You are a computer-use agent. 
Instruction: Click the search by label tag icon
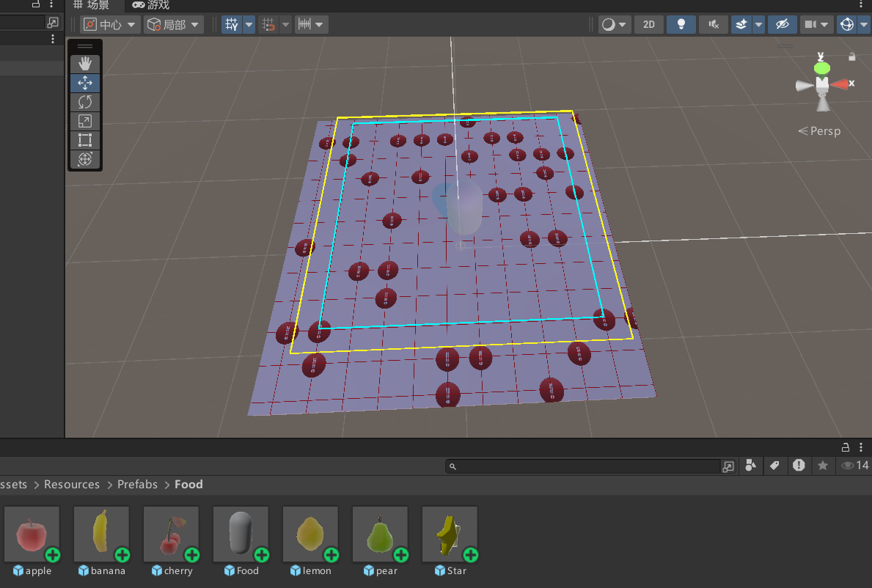[x=774, y=466]
